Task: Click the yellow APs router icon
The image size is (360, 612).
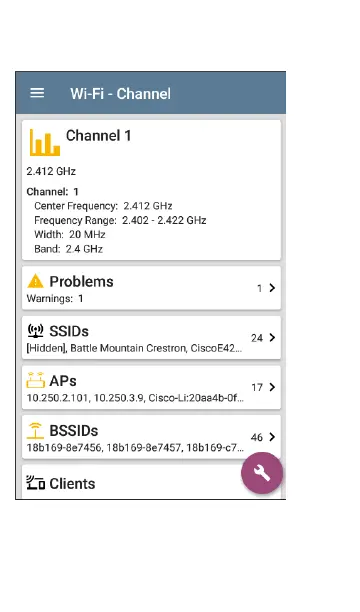Action: (36, 380)
